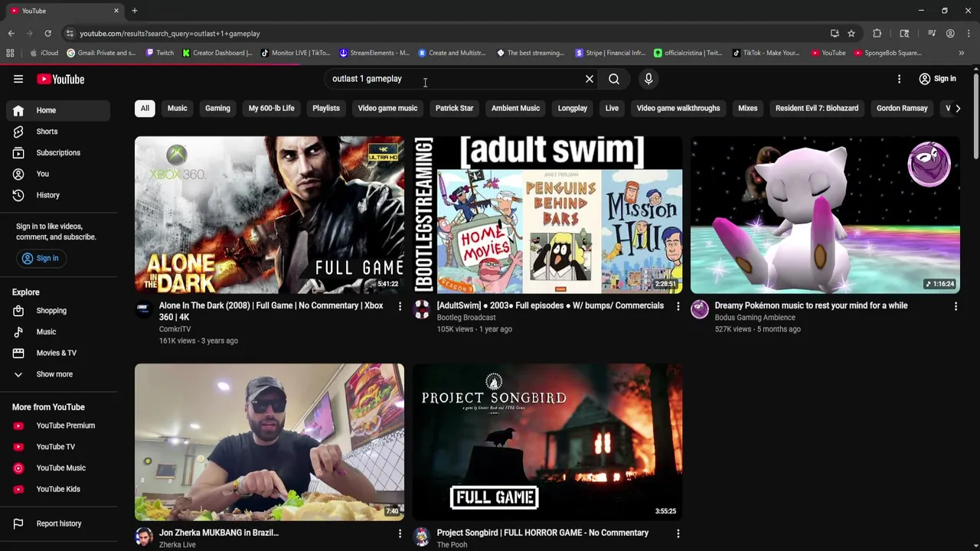
Task: Click the YouTube logo
Action: [60, 79]
